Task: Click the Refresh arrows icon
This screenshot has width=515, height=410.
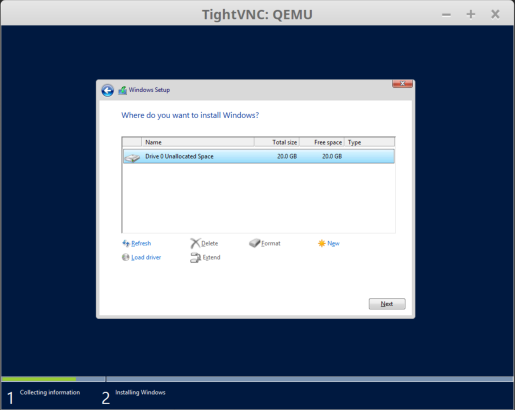Action: (x=126, y=243)
